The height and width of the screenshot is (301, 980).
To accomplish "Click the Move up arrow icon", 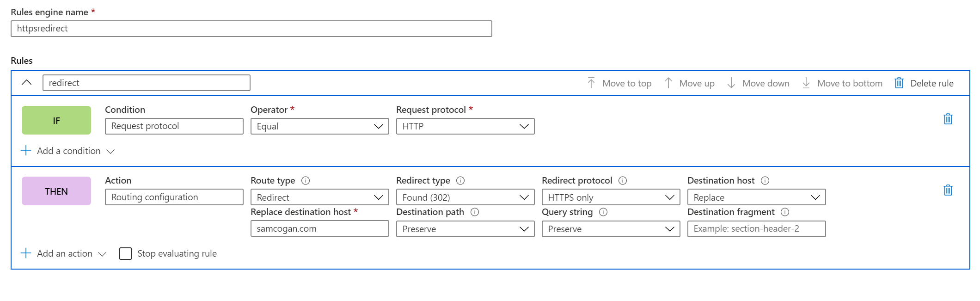I will [668, 83].
